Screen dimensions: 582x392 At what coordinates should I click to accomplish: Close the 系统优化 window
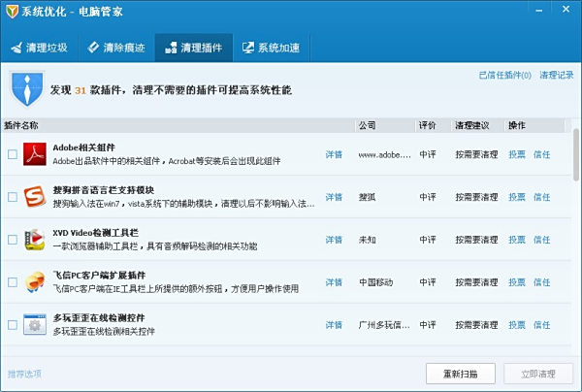point(566,10)
